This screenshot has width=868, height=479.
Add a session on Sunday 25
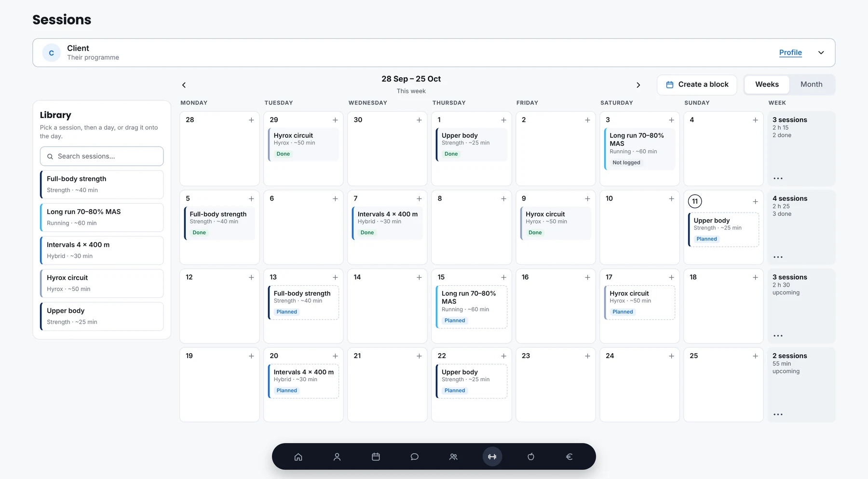(755, 356)
